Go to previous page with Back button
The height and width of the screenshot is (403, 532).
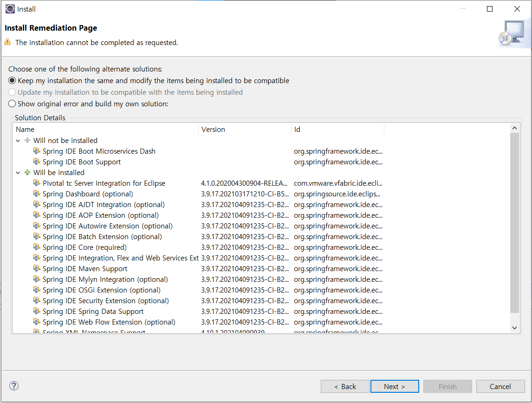pos(345,386)
